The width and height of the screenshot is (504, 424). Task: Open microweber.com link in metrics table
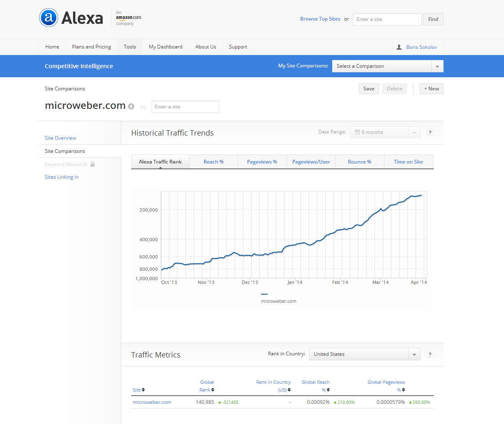[x=152, y=402]
